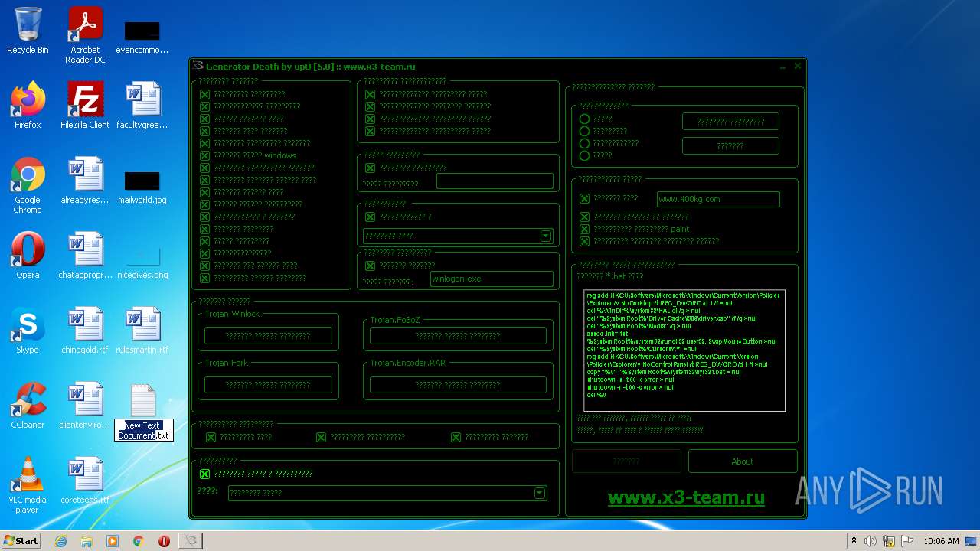Click the Generator Death taskbar button
The width and height of the screenshot is (980, 551).
click(x=191, y=541)
